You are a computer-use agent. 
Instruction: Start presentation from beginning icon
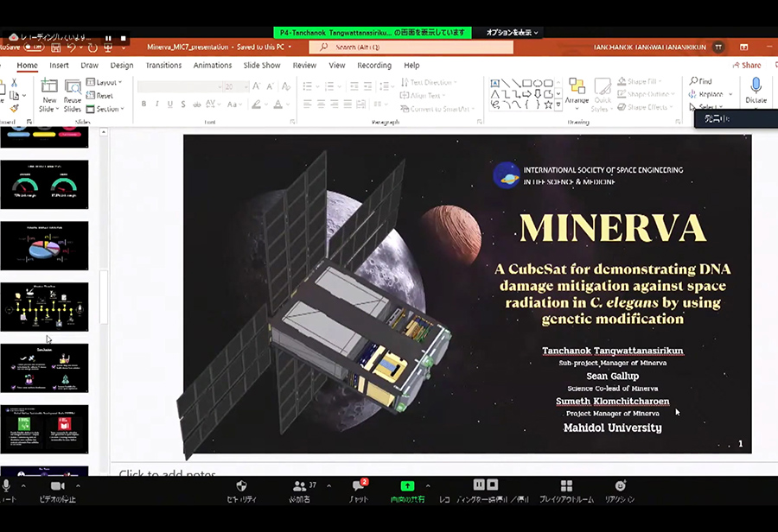108,47
